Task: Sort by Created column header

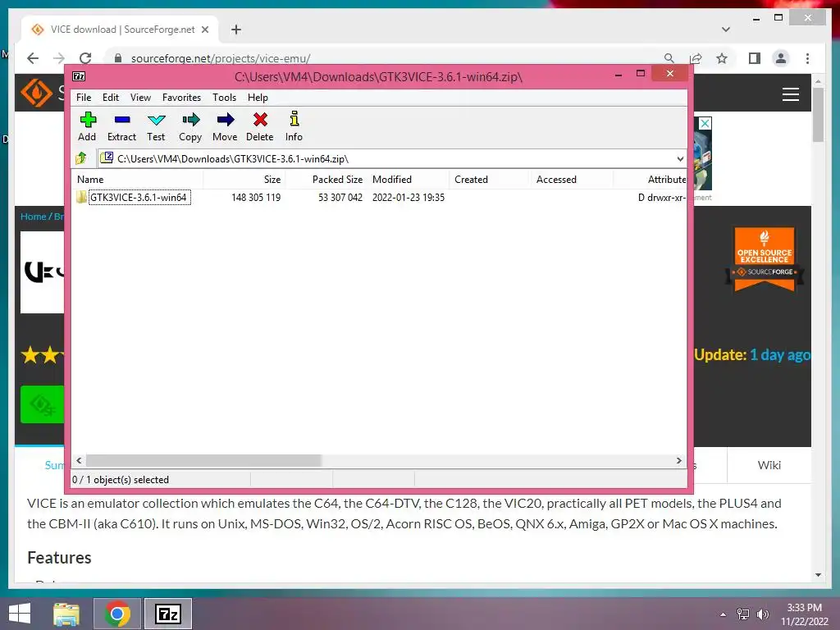Action: (490, 180)
